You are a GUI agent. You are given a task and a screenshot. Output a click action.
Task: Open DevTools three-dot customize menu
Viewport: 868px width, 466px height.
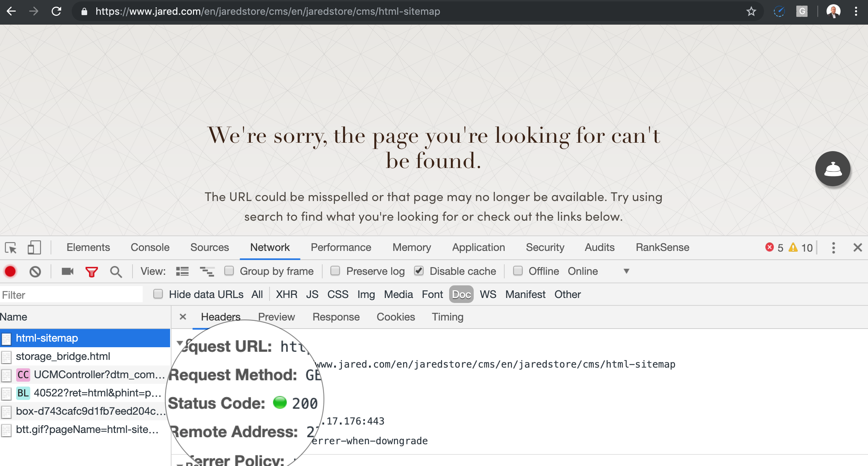point(833,248)
